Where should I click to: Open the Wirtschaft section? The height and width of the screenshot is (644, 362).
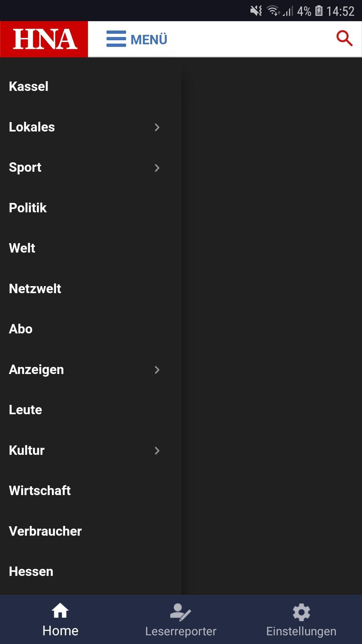40,491
